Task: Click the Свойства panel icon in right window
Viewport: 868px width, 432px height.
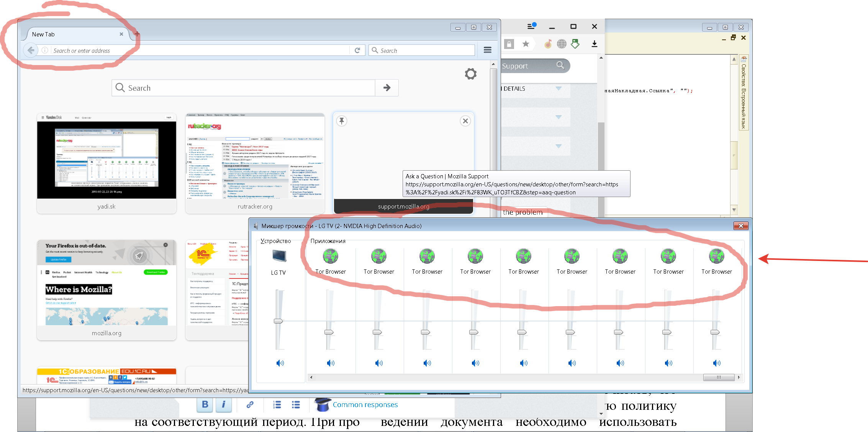Action: [x=744, y=59]
